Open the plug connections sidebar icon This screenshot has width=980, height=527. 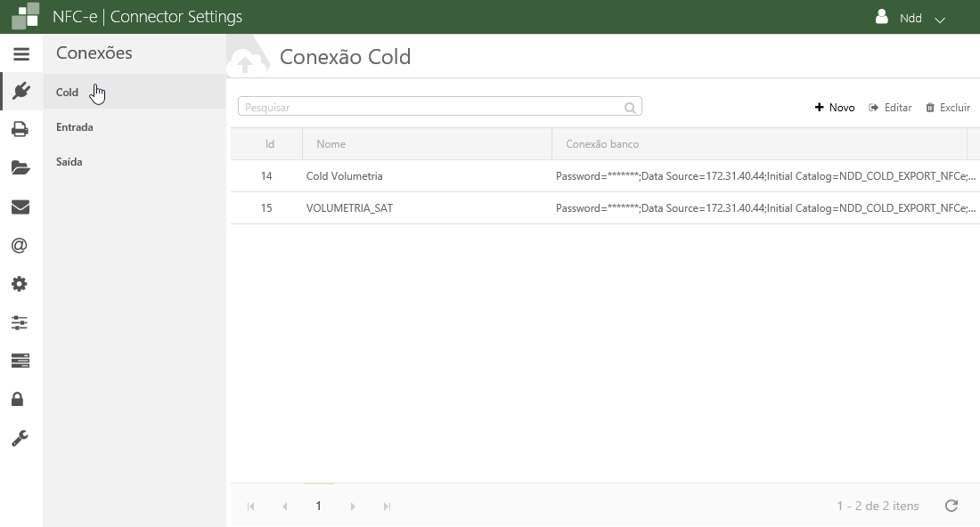(x=20, y=91)
